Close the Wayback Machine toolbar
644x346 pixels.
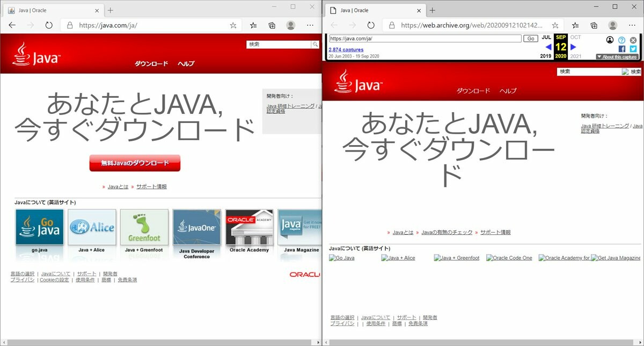633,40
